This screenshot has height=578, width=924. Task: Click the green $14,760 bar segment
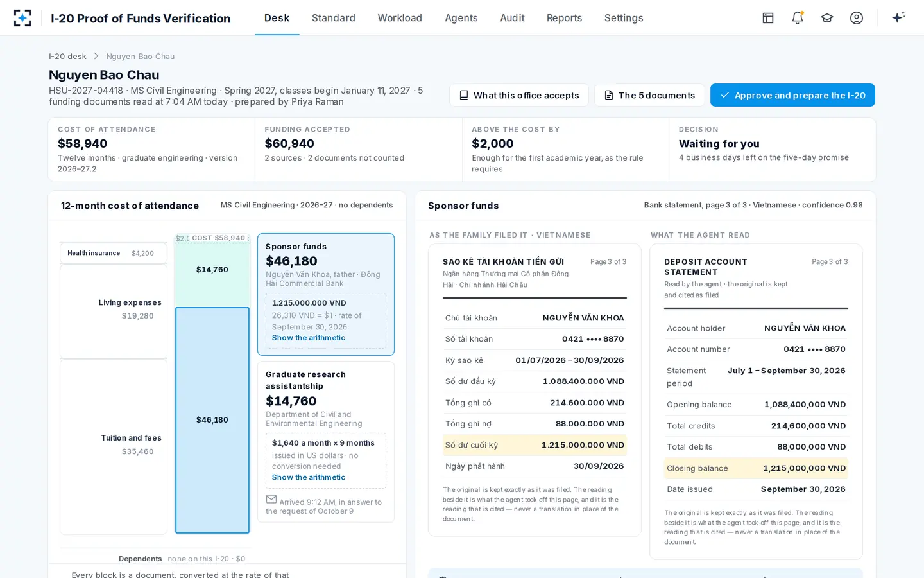coord(212,270)
